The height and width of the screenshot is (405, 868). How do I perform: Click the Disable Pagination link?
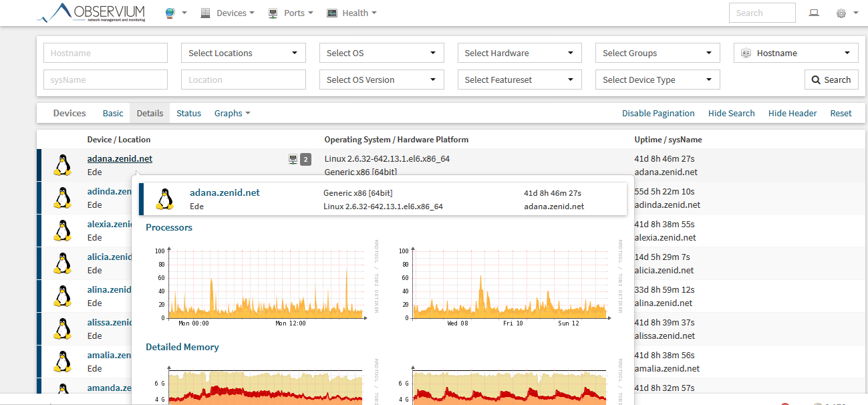coord(658,113)
